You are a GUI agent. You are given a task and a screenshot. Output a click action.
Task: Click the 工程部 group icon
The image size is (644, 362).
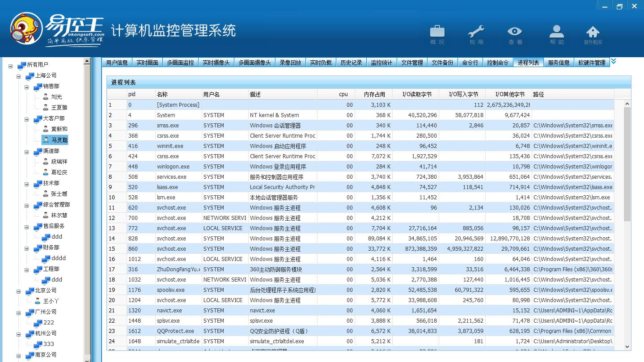click(x=38, y=269)
